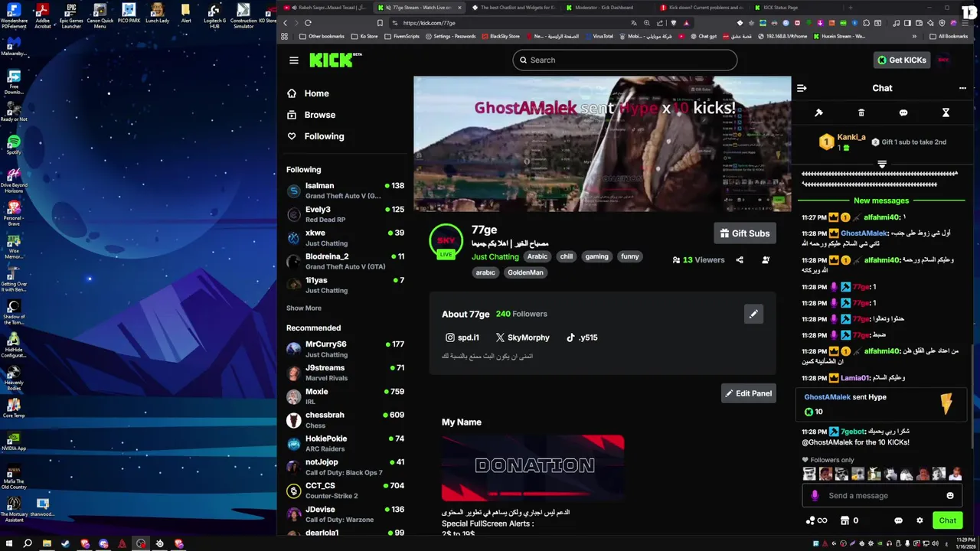Open xkwe channel in Following
The width and height of the screenshot is (980, 551).
pyautogui.click(x=345, y=238)
